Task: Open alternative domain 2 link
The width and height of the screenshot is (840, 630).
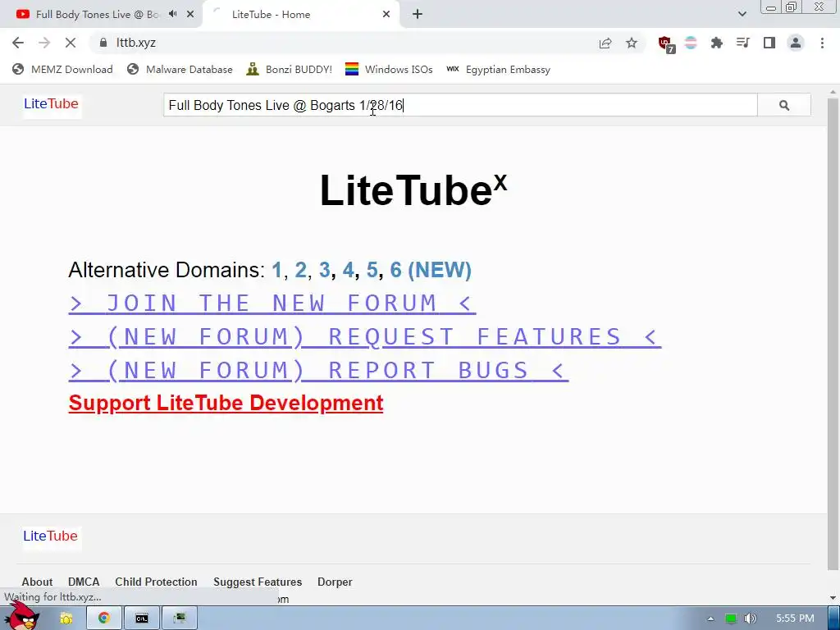Action: [300, 270]
